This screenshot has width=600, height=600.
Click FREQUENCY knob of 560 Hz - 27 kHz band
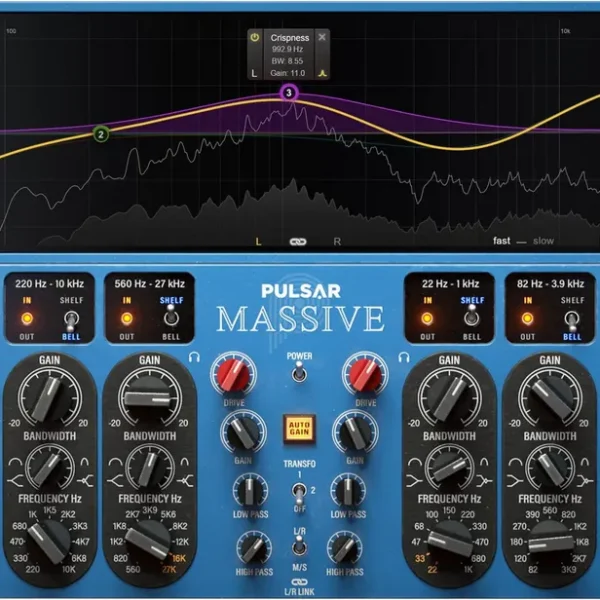149,542
